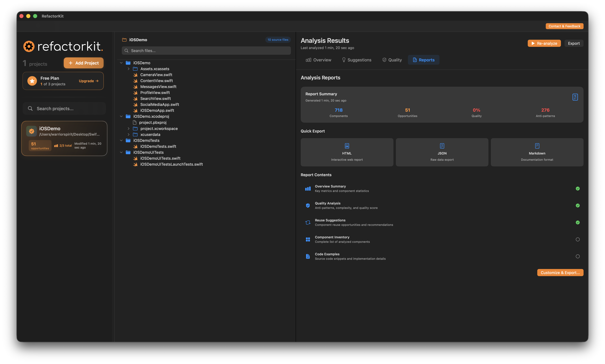
Task: Expand the project.xcworkspace chevron
Action: coord(128,128)
